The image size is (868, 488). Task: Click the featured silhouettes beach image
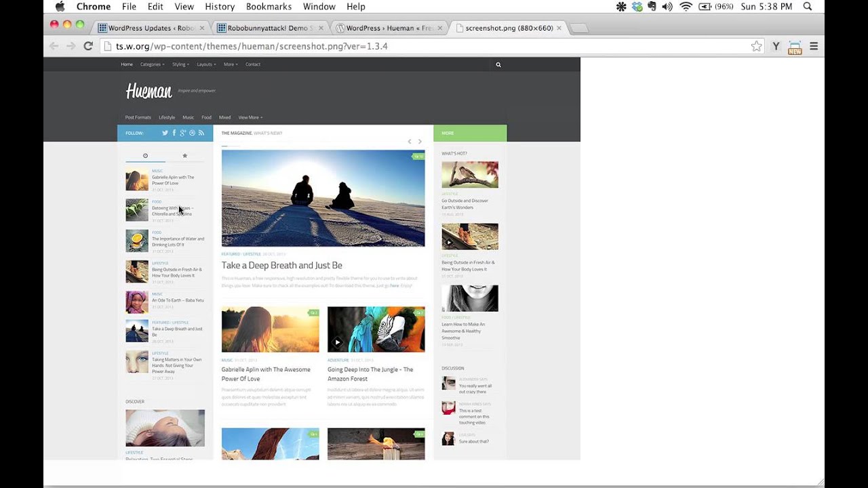(x=323, y=198)
